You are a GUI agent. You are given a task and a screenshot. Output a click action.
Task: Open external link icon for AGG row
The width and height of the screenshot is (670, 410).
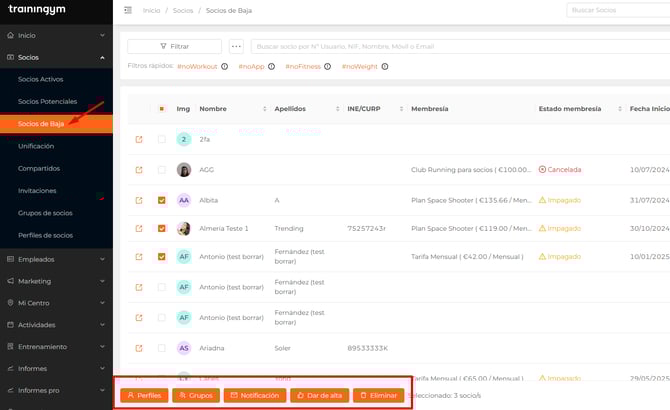(139, 170)
